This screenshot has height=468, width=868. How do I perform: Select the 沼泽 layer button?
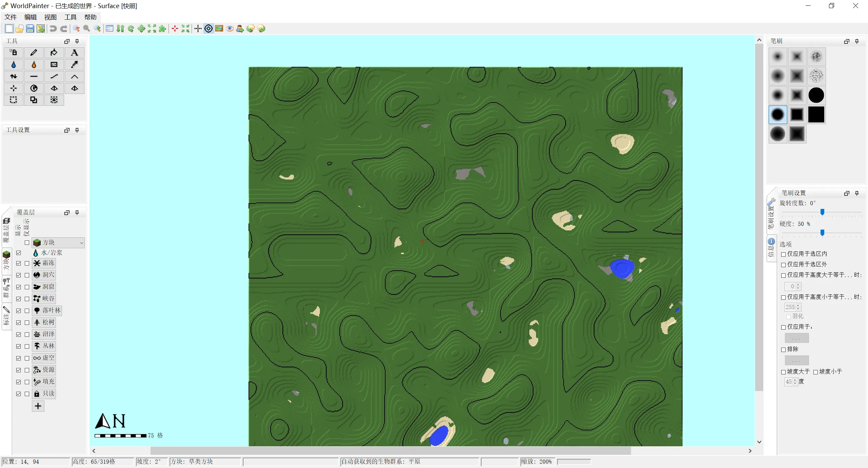tap(44, 334)
